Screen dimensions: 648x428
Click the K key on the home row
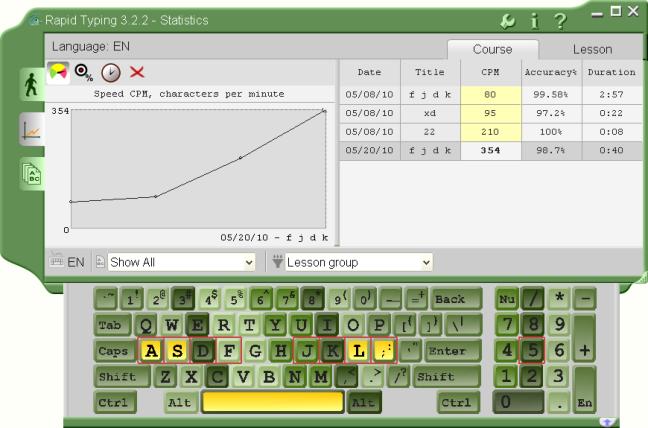click(x=332, y=351)
